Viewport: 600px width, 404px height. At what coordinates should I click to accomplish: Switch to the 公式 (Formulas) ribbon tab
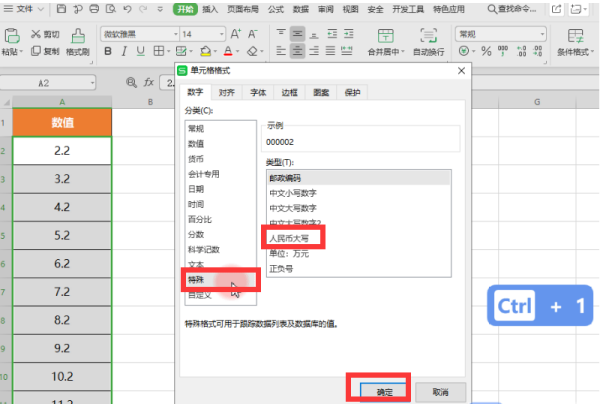[x=276, y=9]
